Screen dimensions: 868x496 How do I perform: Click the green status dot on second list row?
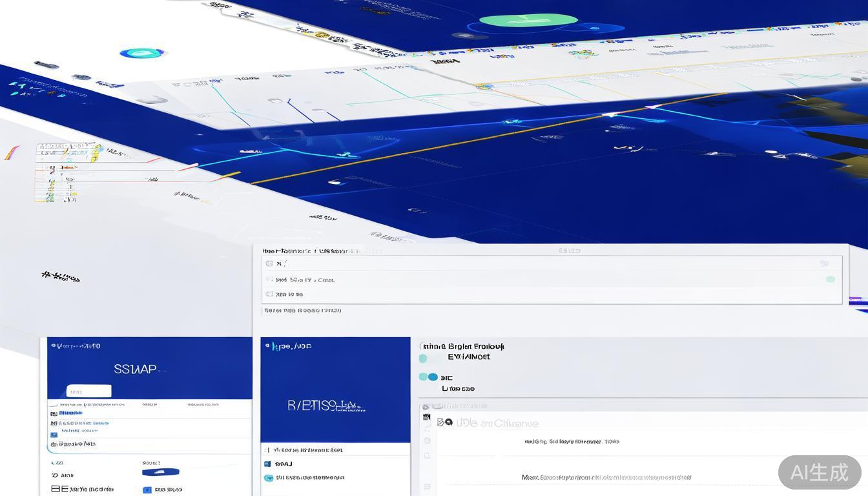pos(830,279)
